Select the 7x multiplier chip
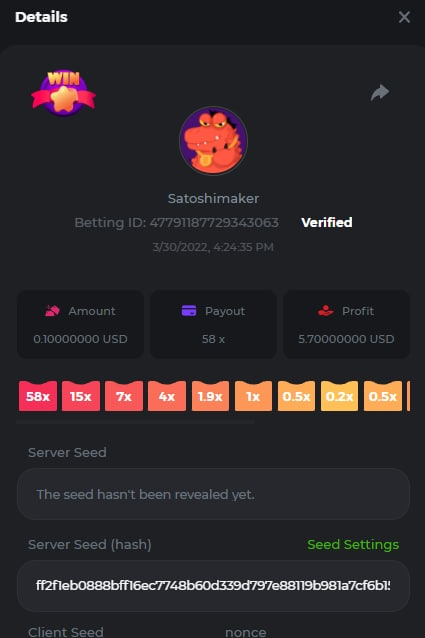The height and width of the screenshot is (638, 425). (124, 396)
